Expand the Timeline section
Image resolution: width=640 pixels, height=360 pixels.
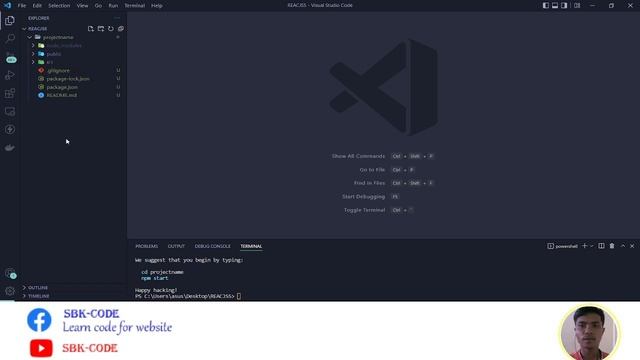pos(73,296)
